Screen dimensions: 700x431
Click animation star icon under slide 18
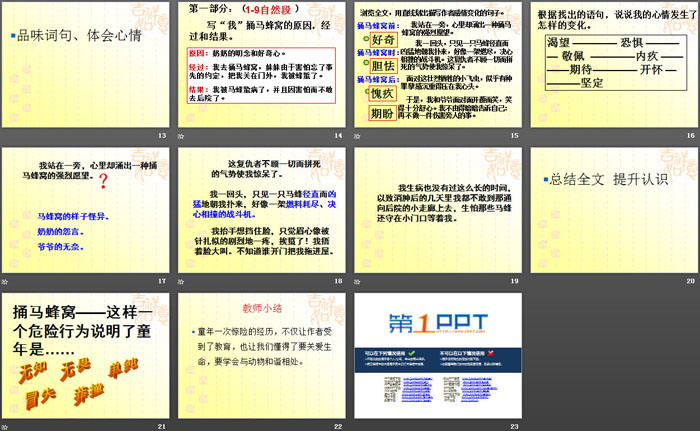(181, 281)
